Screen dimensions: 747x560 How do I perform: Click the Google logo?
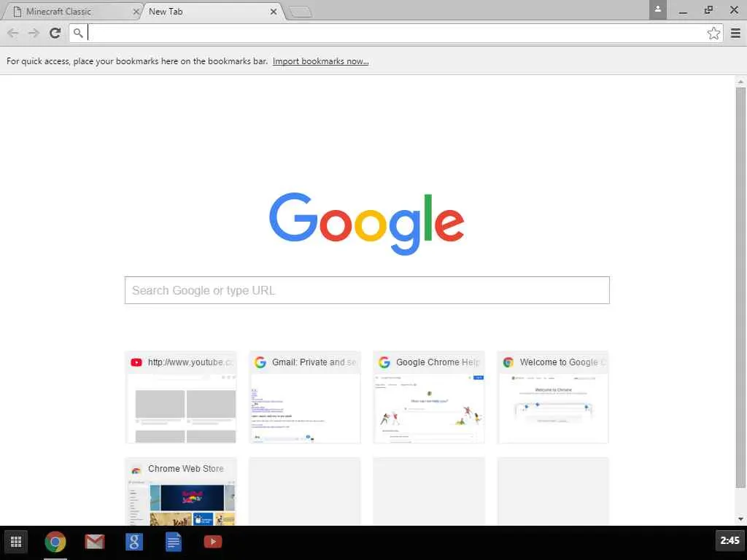367,223
